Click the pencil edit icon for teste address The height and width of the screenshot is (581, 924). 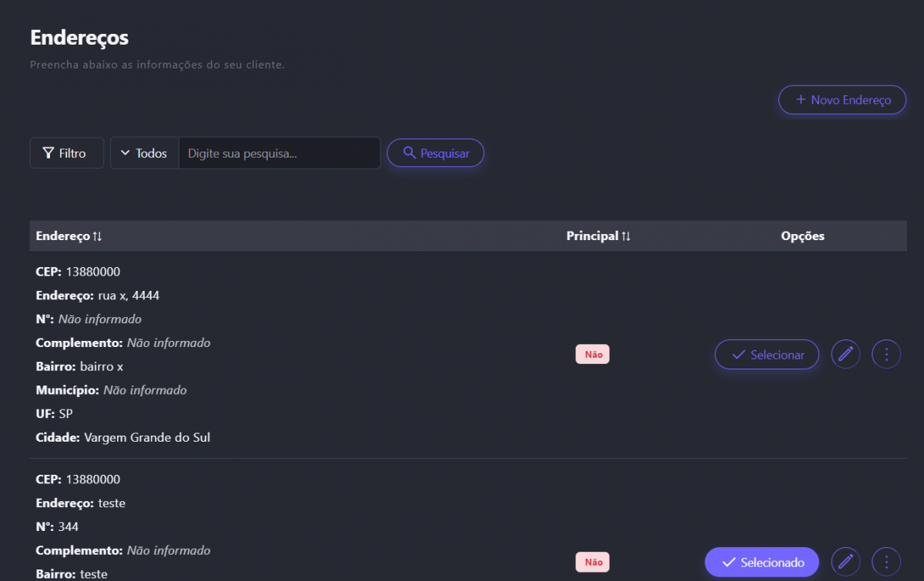(846, 562)
